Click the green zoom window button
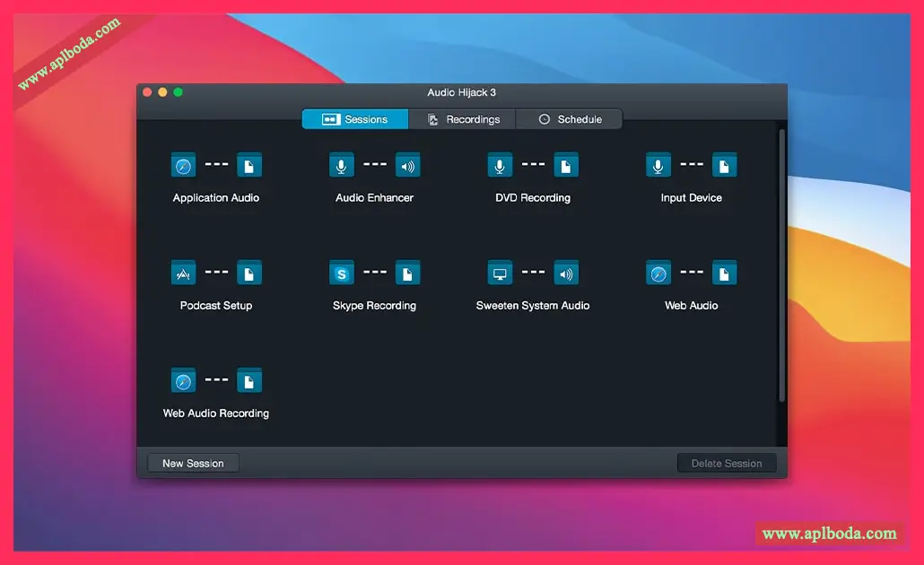Screen dimensions: 924x565 [178, 91]
